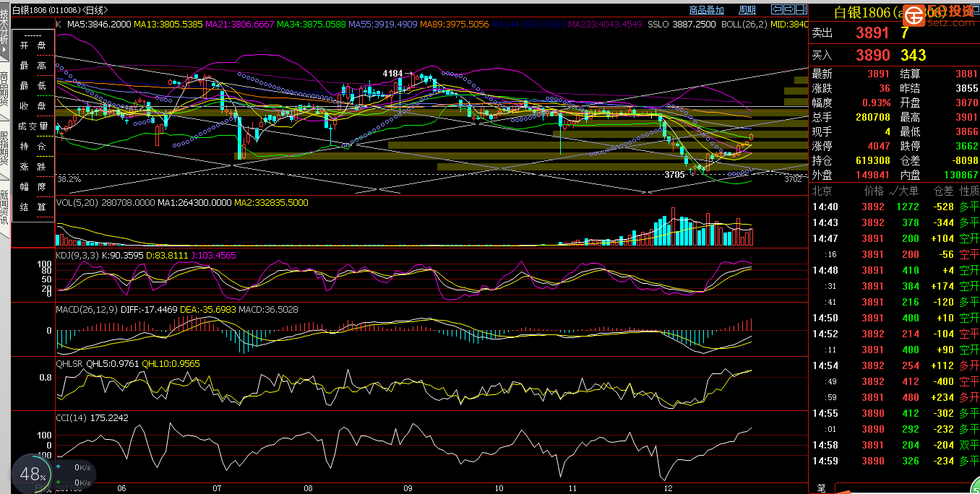Select the 14:54 trade row
Screen dimensions: 980x494
[x=895, y=365]
